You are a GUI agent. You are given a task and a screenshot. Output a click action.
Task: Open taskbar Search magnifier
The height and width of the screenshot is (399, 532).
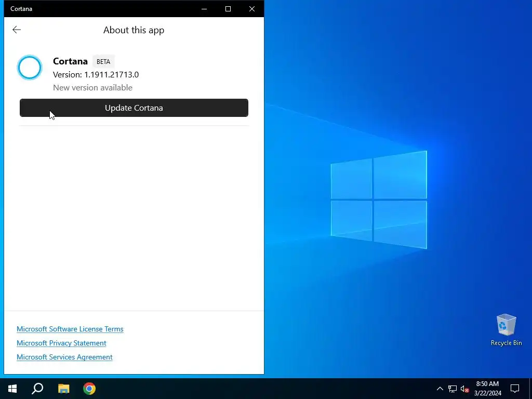click(x=37, y=389)
